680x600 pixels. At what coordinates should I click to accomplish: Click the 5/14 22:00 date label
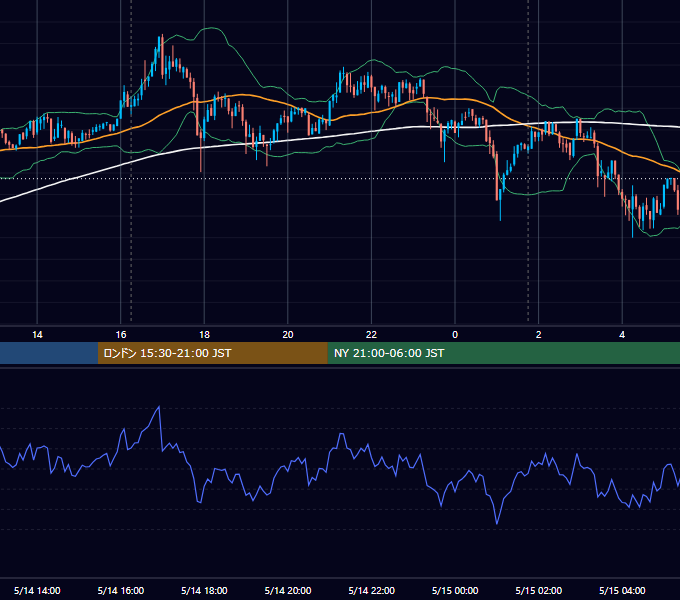[371, 590]
